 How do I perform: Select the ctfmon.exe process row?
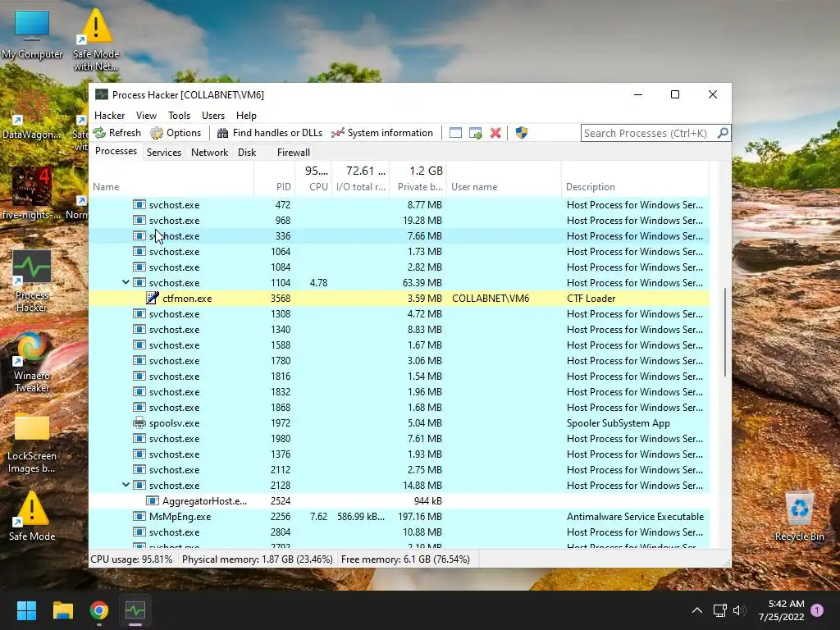[399, 299]
